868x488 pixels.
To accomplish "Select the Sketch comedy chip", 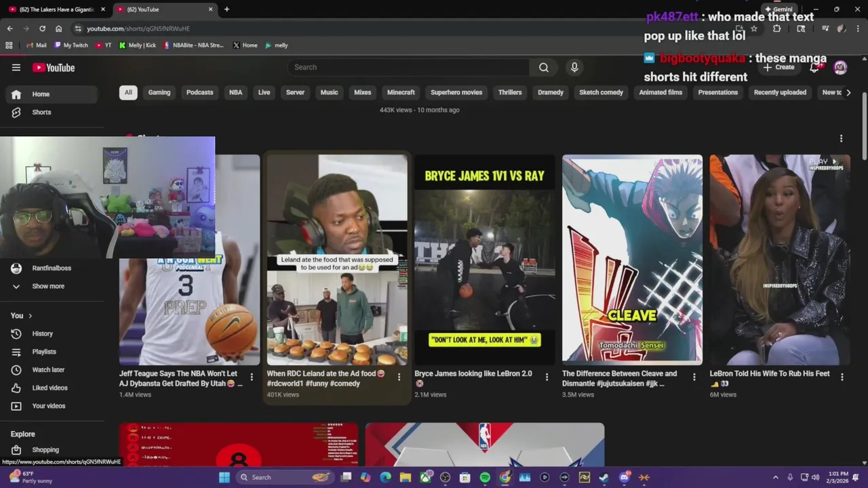I will pos(601,92).
